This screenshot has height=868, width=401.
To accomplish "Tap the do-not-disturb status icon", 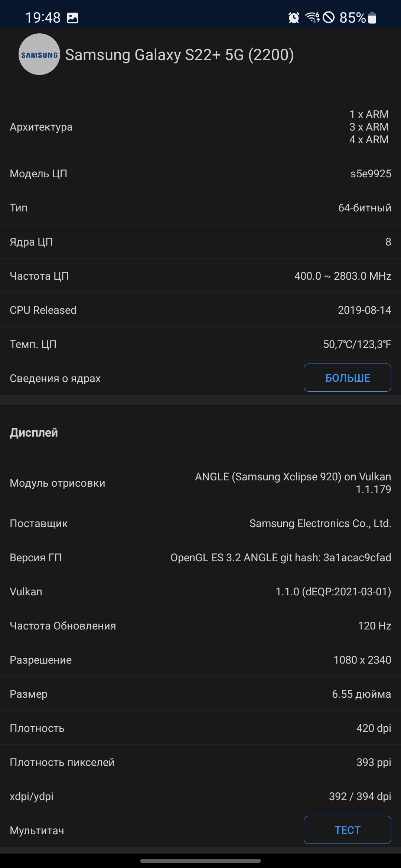I will 329,17.
